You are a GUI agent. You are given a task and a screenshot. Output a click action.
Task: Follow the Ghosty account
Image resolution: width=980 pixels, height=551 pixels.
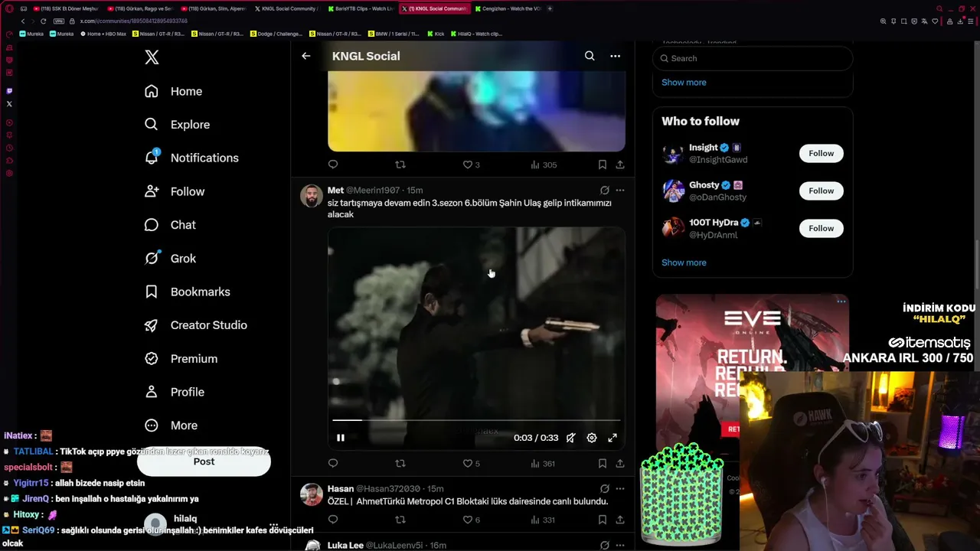point(821,191)
